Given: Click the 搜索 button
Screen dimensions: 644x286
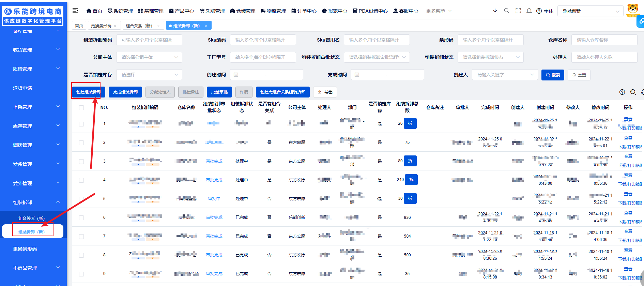Looking at the screenshot, I should [553, 75].
